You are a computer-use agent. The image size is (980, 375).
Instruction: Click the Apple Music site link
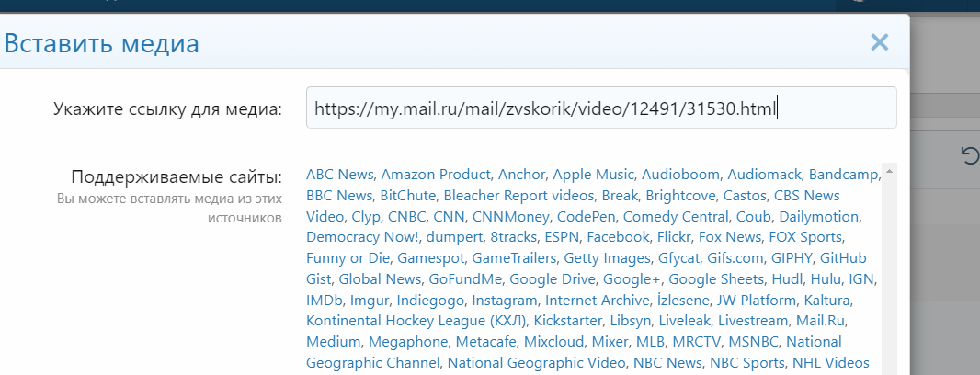593,175
